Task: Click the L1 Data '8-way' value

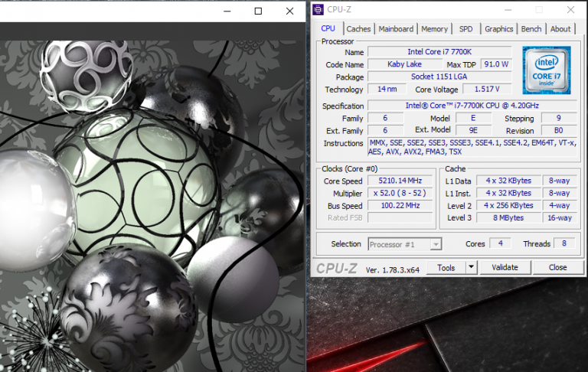Action: tap(559, 181)
